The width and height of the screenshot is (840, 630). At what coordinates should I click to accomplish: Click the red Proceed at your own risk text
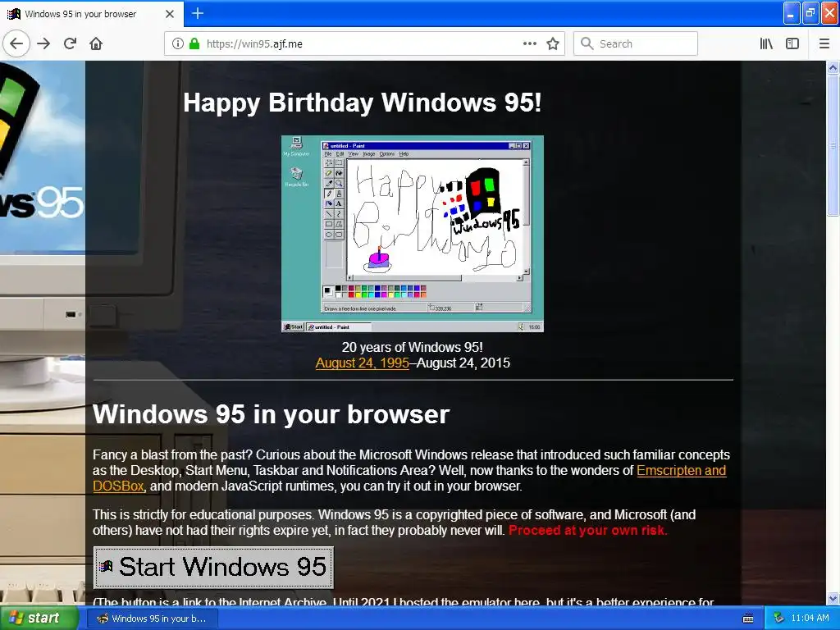(x=587, y=531)
